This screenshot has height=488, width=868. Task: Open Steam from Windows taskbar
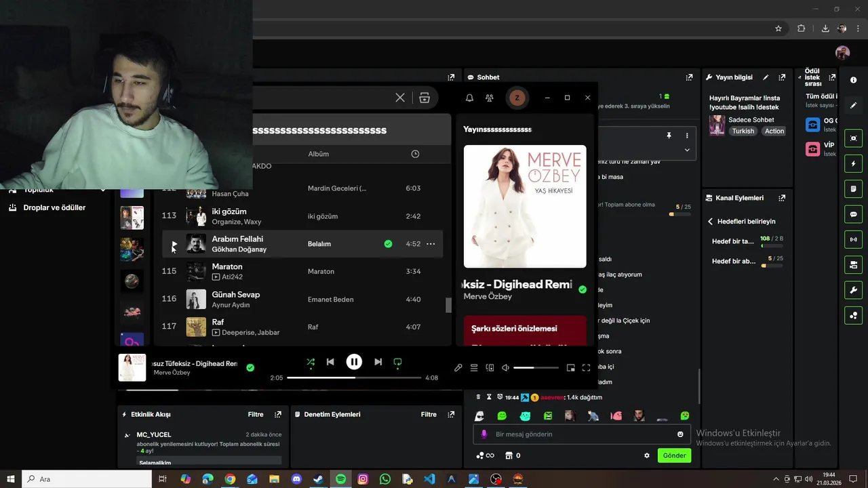coord(318,479)
